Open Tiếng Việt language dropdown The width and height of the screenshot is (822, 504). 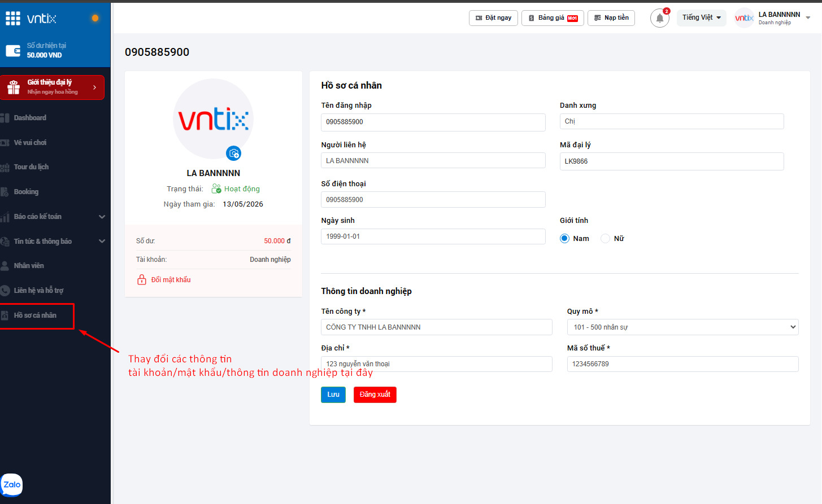702,17
